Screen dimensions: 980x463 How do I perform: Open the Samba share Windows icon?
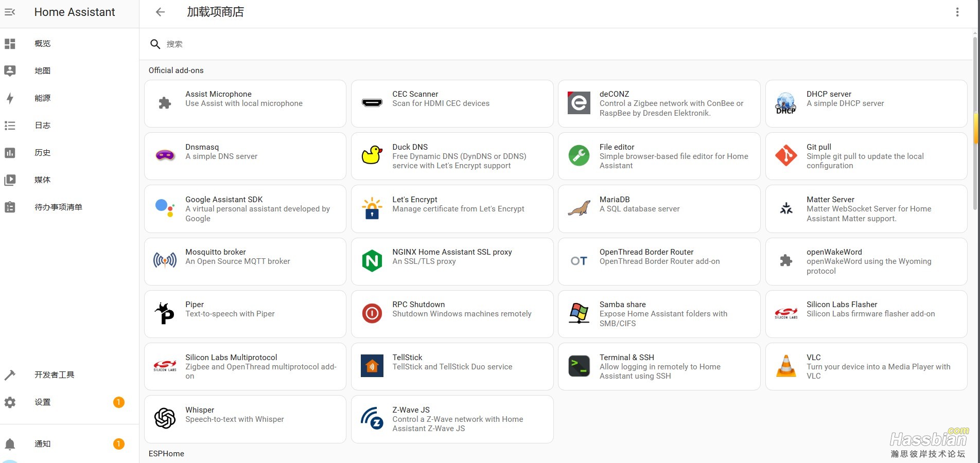tap(579, 313)
